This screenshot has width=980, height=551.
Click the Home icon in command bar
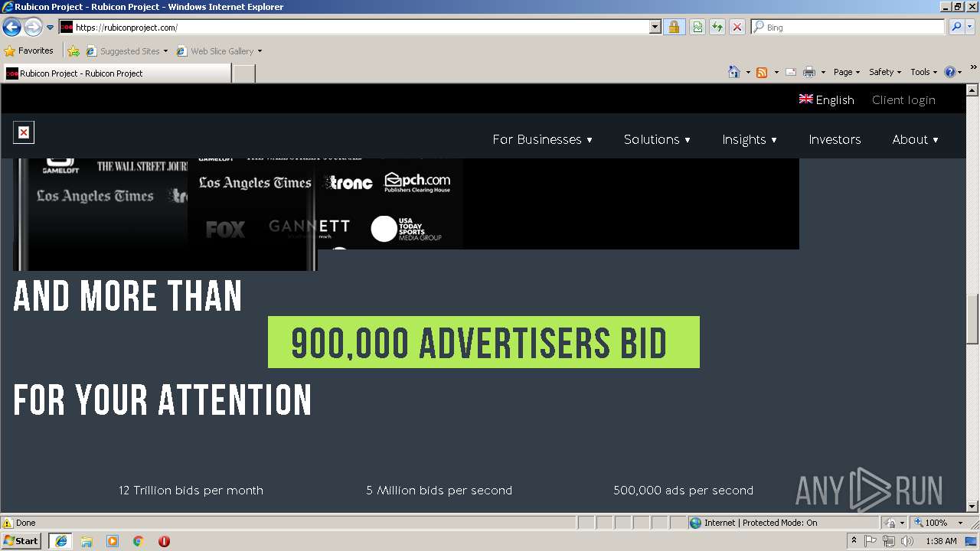pos(734,72)
